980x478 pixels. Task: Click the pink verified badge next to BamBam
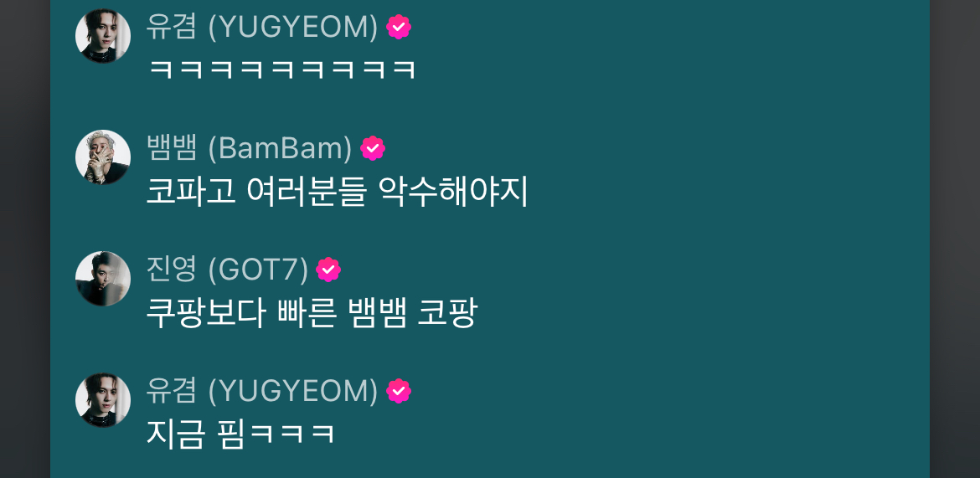[373, 149]
